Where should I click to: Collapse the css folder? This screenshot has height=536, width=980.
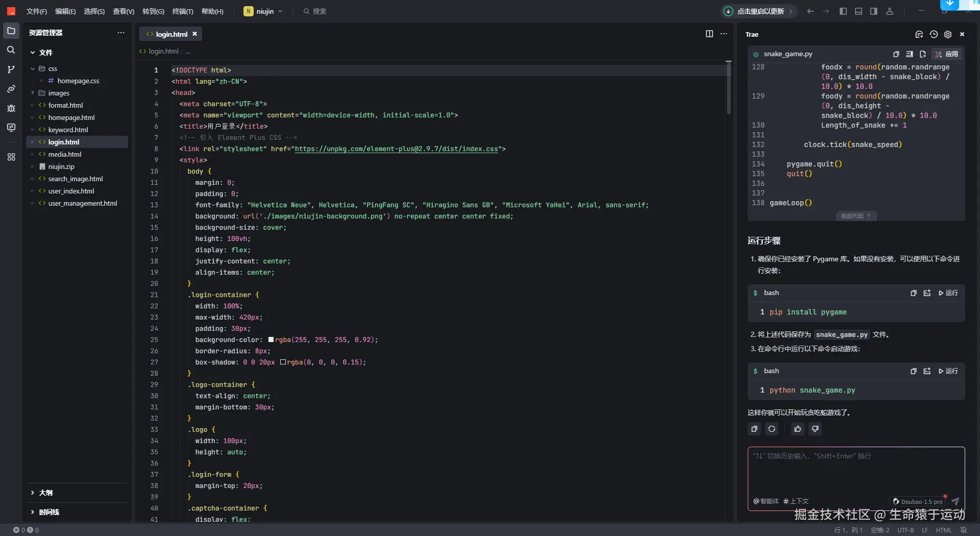[x=33, y=68]
